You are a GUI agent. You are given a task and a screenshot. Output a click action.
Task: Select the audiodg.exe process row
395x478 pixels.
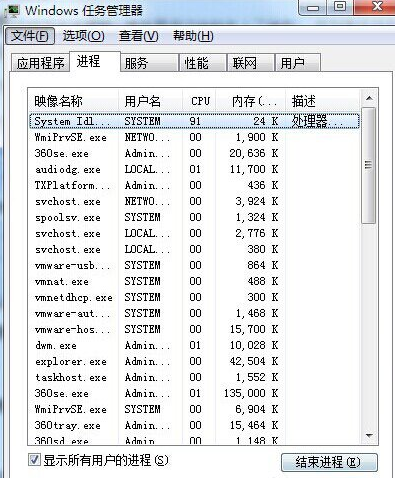(x=194, y=169)
